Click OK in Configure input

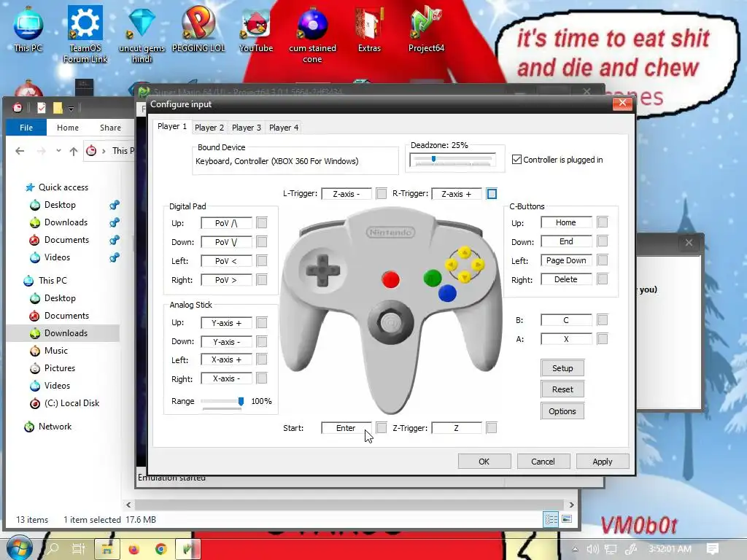coord(484,462)
